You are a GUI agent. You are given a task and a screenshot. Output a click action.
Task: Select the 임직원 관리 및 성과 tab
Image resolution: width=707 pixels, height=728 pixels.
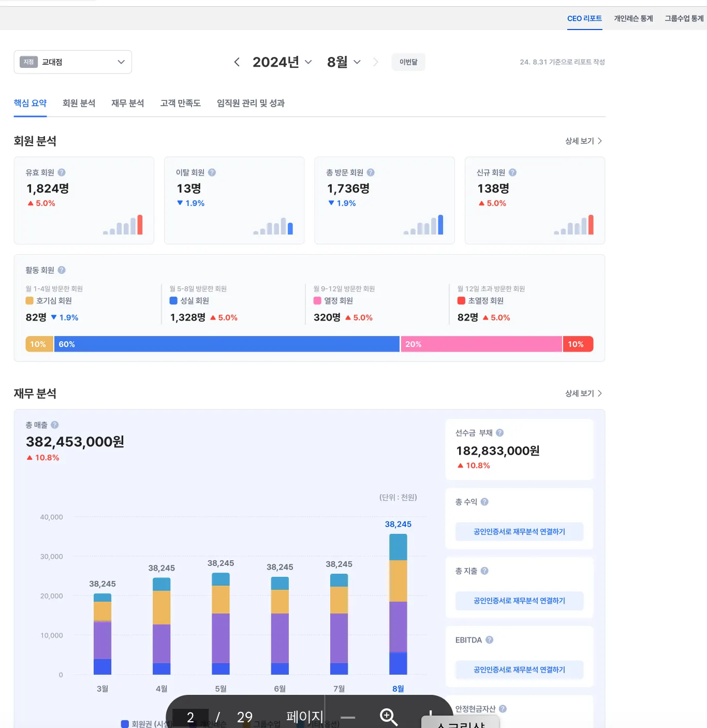click(x=251, y=103)
